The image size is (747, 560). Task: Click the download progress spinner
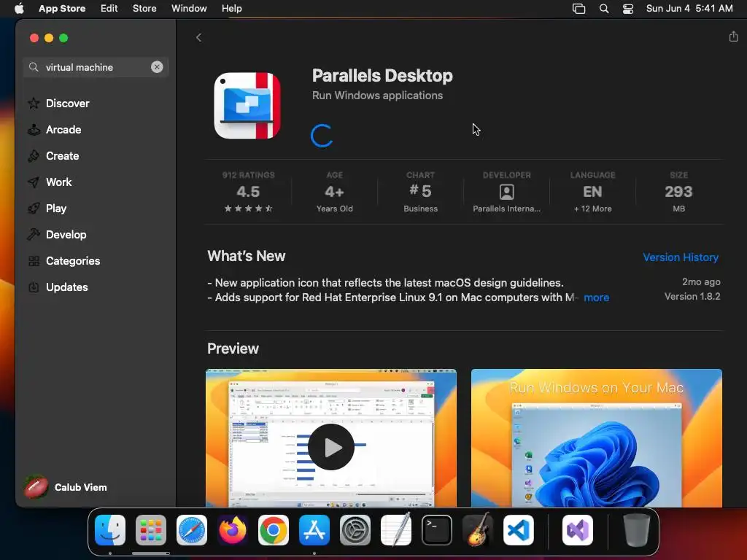(322, 136)
